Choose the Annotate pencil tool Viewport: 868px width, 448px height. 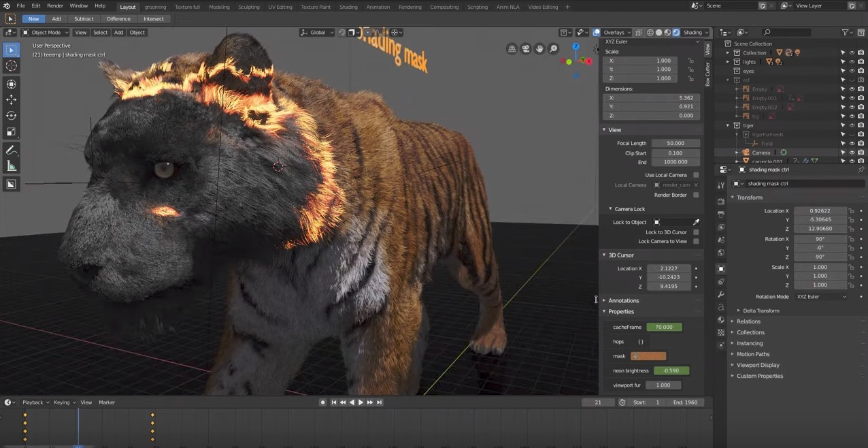point(12,150)
